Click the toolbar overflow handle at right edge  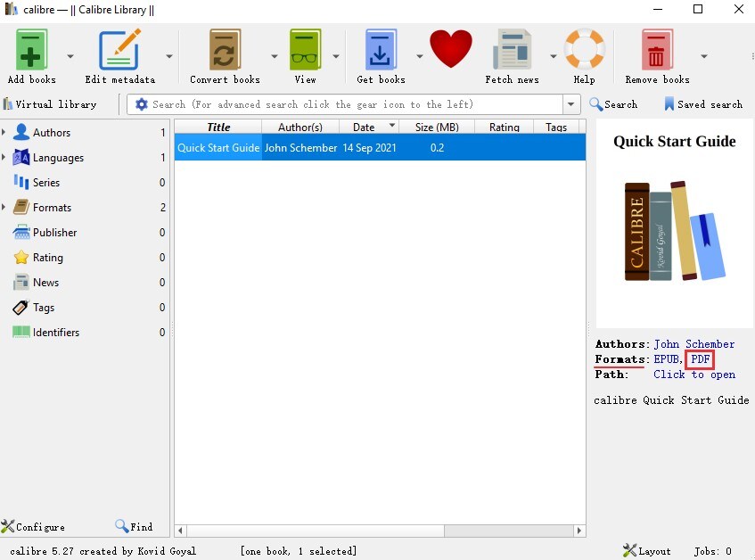pyautogui.click(x=752, y=56)
